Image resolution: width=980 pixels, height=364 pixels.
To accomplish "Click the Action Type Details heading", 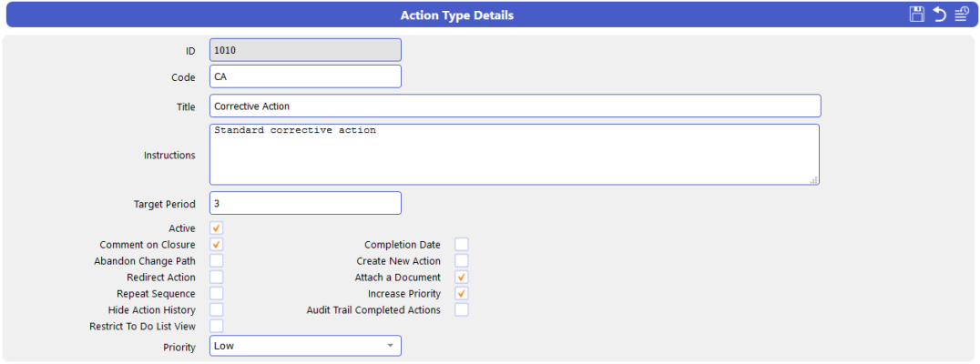I will click(x=457, y=15).
